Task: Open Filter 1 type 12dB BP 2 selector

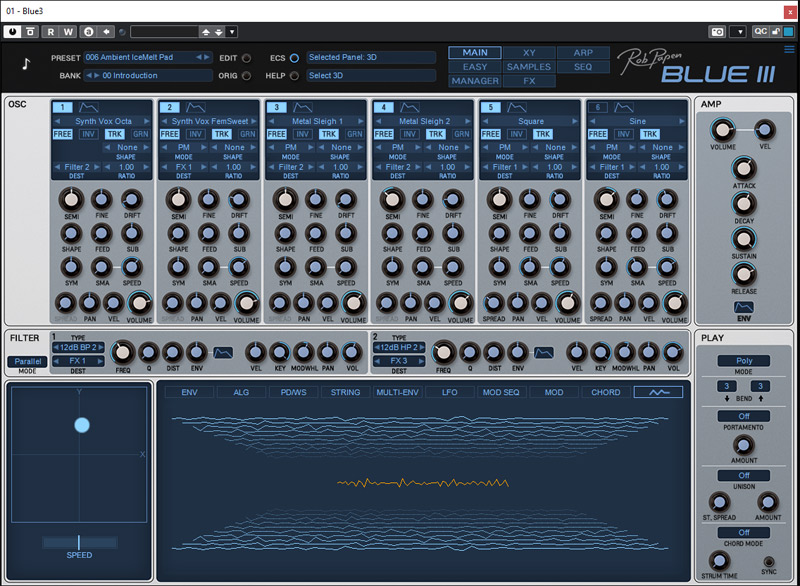Action: [x=78, y=348]
